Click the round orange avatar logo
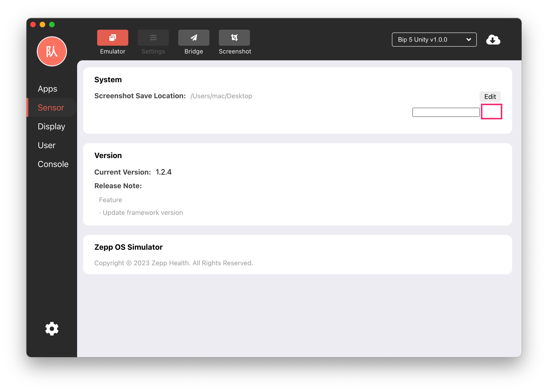Image resolution: width=548 pixels, height=392 pixels. [x=52, y=51]
